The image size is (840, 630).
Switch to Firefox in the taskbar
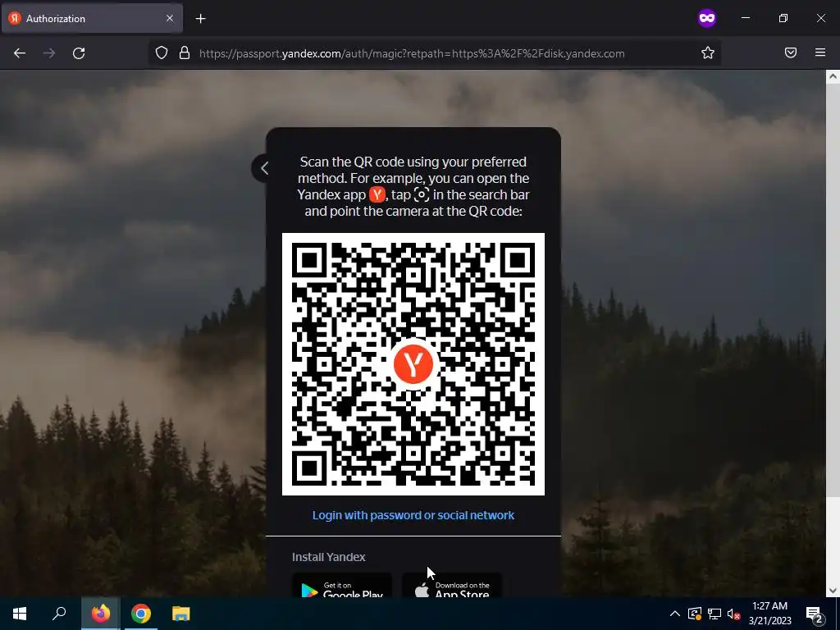point(100,614)
